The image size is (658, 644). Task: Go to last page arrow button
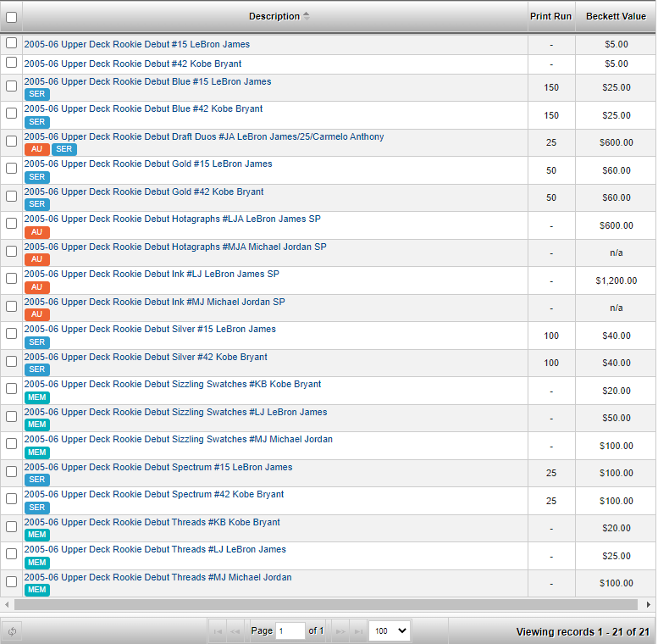(358, 631)
